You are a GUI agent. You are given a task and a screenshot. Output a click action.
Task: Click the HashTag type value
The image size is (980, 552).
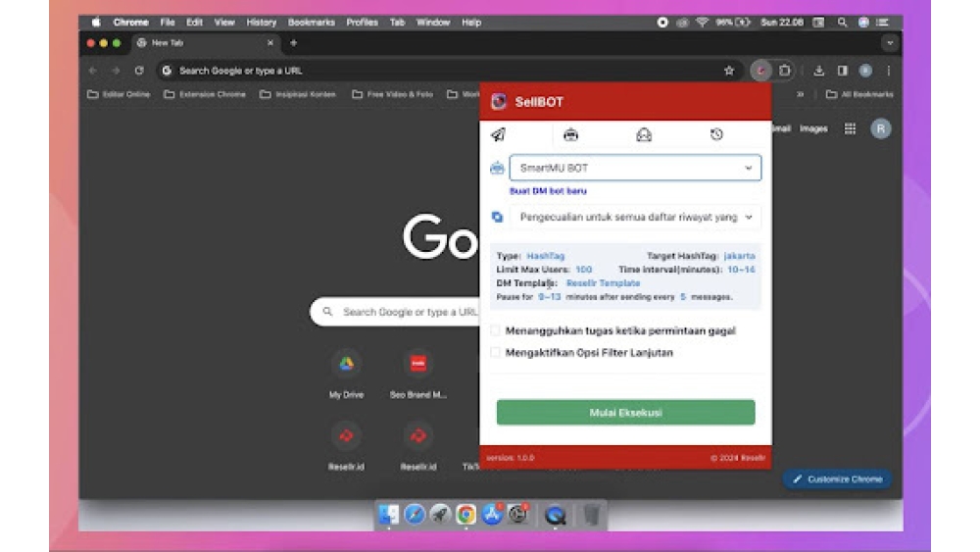pyautogui.click(x=545, y=256)
